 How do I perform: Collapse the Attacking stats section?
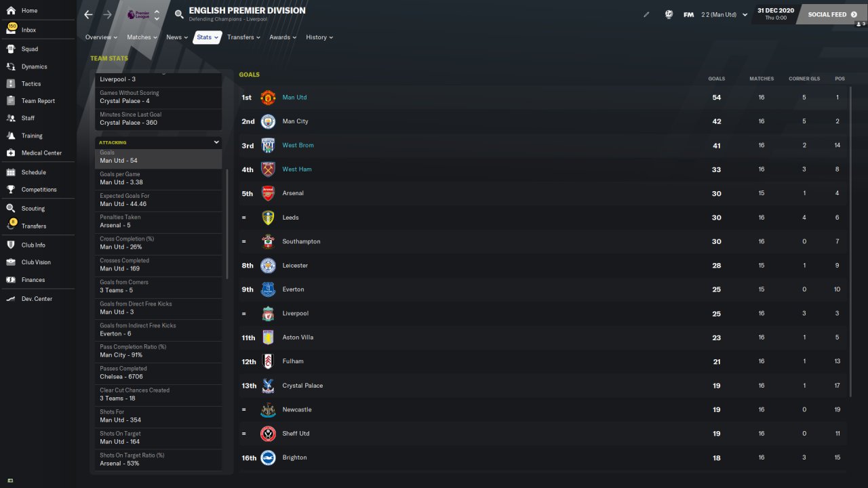pos(216,142)
